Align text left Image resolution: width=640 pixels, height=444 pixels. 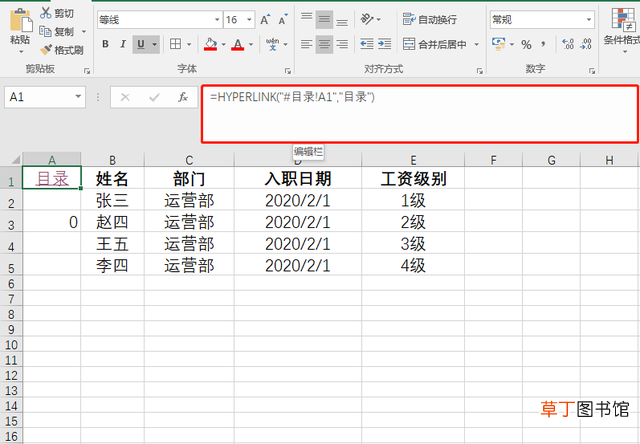tap(307, 44)
